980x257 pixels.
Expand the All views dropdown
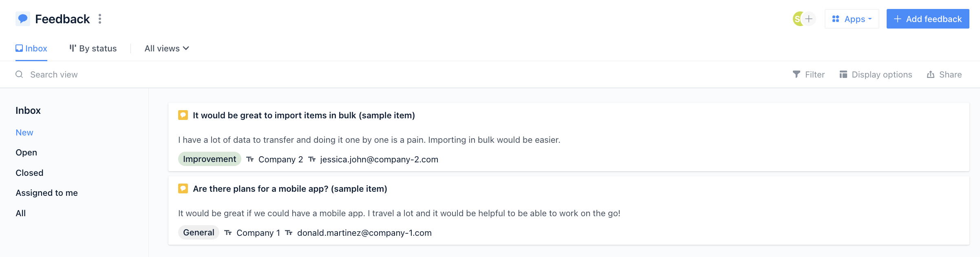tap(167, 48)
